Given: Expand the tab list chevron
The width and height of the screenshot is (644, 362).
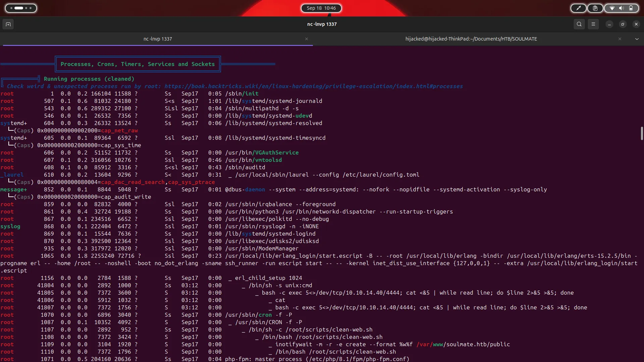Looking at the screenshot, I should coord(637,39).
